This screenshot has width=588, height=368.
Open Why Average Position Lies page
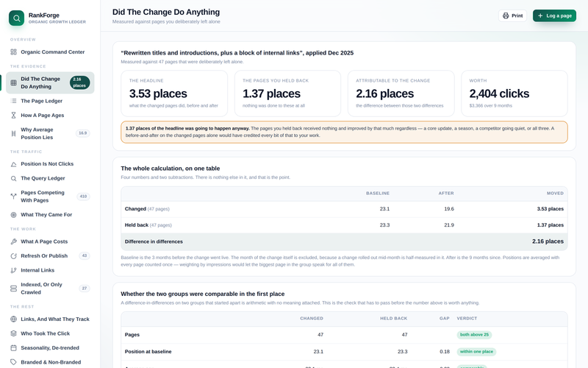click(50, 133)
